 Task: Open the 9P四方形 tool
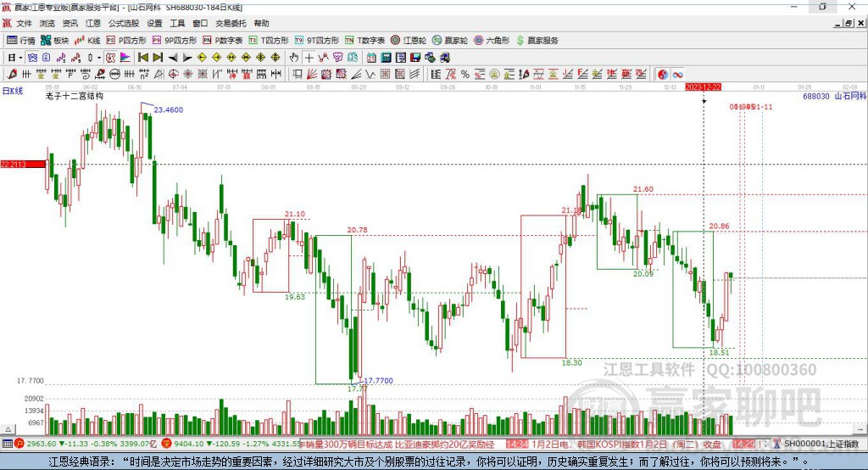(x=175, y=41)
